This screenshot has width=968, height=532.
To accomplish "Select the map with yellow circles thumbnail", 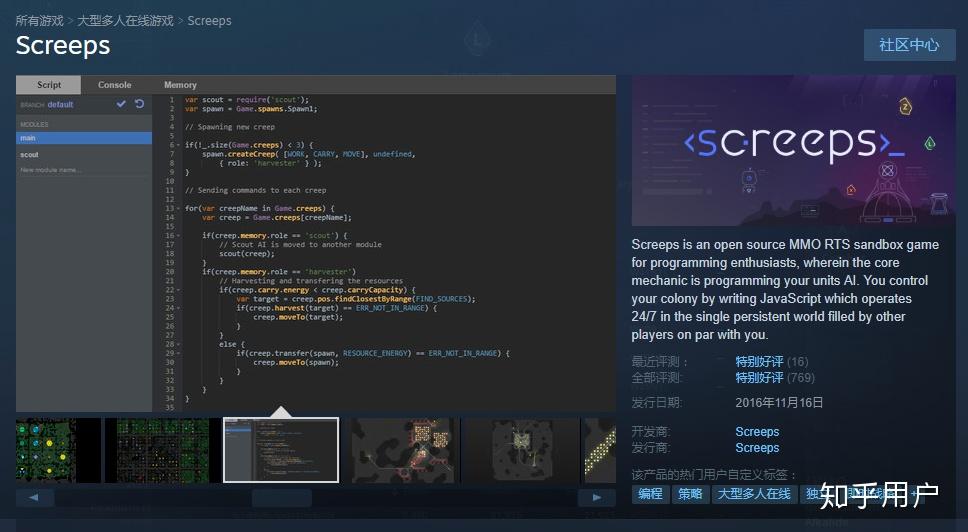I will (x=58, y=450).
